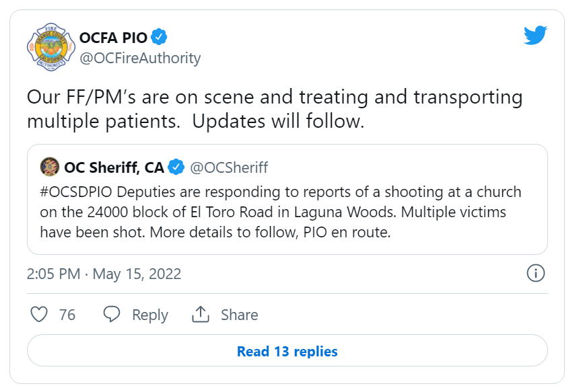Open the quoted OC Sheriff tweet text
The height and width of the screenshot is (392, 581).
tap(281, 212)
